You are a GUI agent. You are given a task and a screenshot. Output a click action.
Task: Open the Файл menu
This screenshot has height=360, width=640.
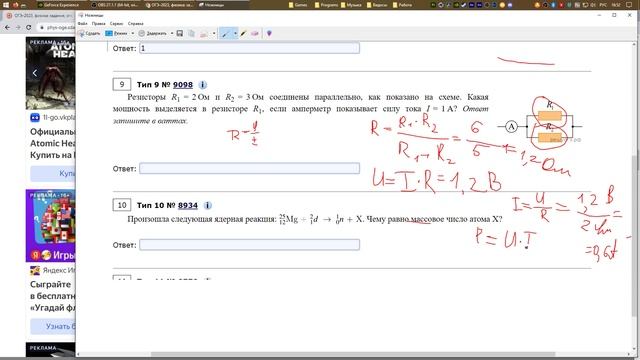coord(82,24)
